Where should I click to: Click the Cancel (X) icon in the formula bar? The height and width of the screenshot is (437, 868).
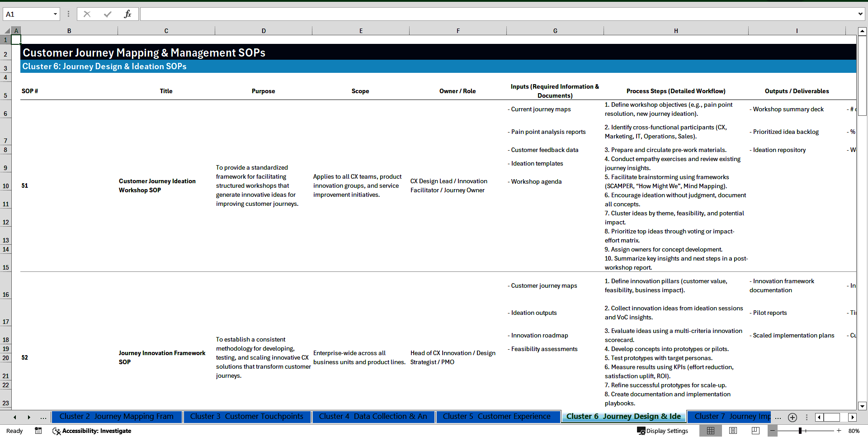pos(87,14)
